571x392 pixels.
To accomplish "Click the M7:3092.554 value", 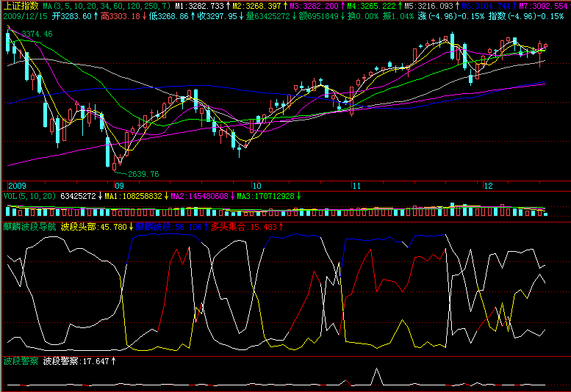I will pos(543,6).
